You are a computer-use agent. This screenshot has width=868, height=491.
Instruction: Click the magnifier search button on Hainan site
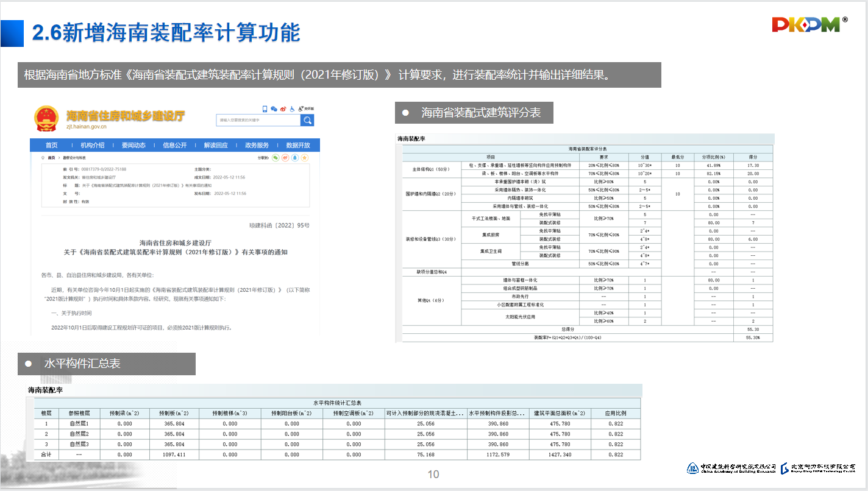click(308, 120)
